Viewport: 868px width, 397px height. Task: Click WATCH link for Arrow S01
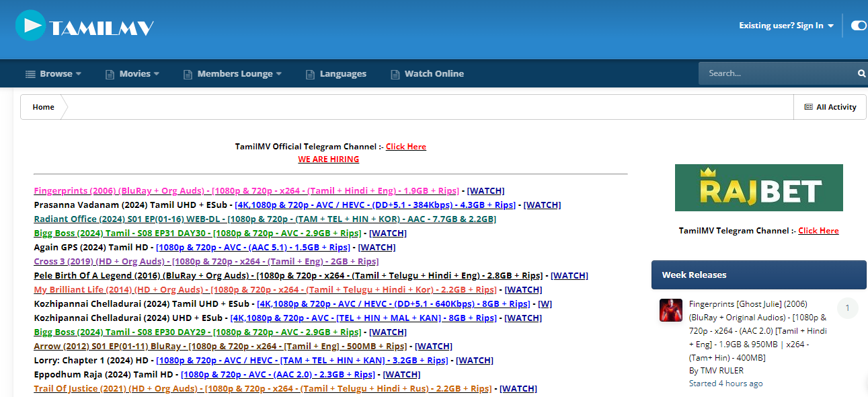434,347
